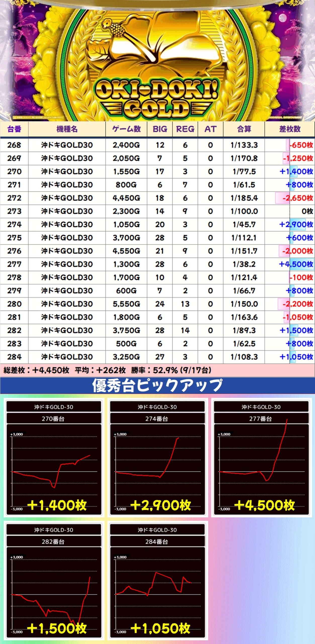Click the ゲーム数 column header
The width and height of the screenshot is (315, 644).
[126, 129]
